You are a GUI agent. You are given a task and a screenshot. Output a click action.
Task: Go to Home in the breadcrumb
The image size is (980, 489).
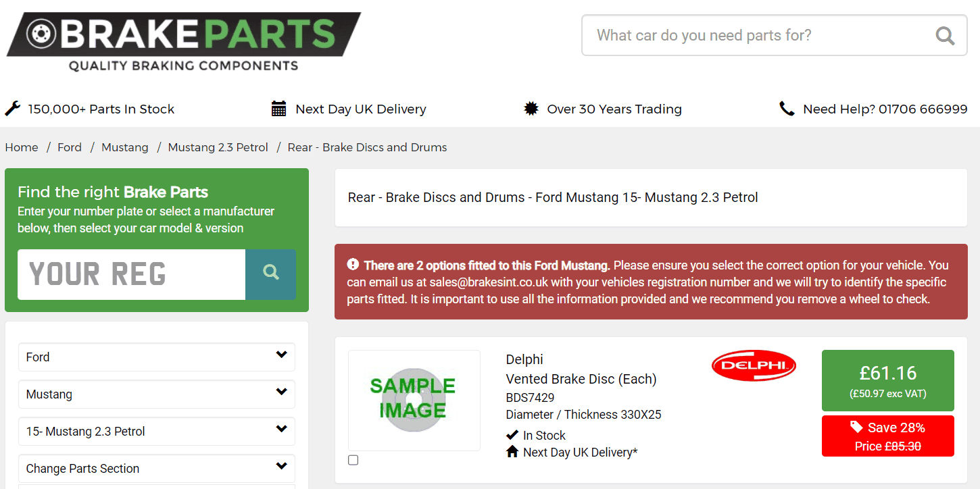22,147
